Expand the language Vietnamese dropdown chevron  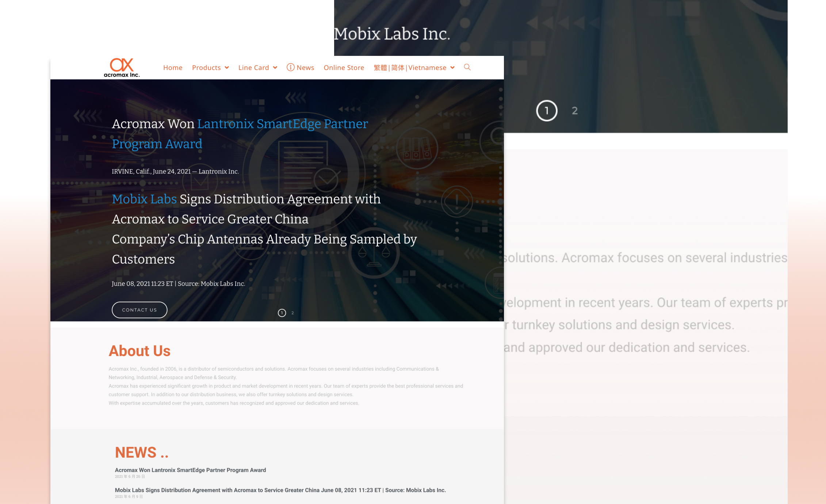[x=452, y=68]
